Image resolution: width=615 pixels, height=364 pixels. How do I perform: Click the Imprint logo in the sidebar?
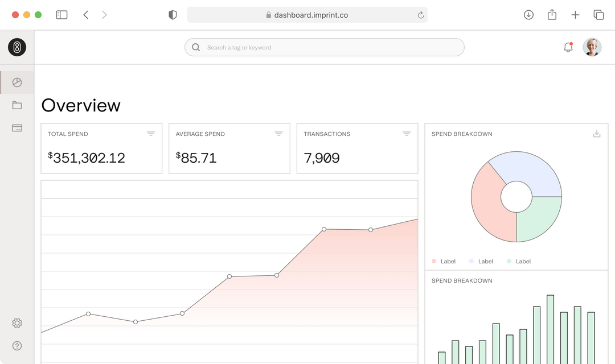17,47
